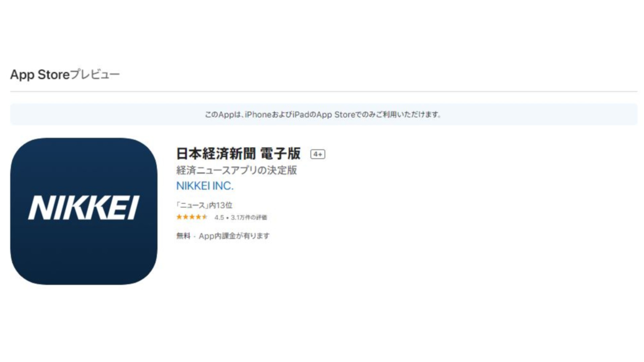Click the iPhone and iPad availability banner
644x362 pixels.
(324, 114)
